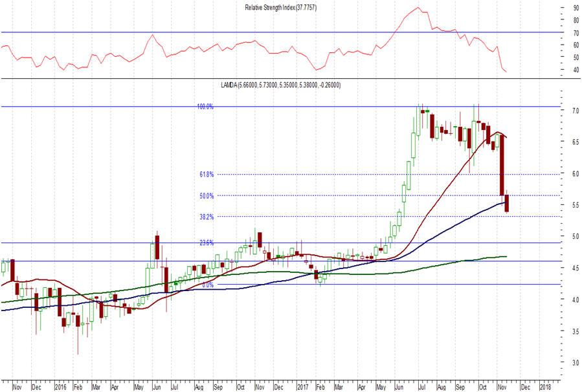Click the 0.0% Fibonacci base label
Image resolution: width=582 pixels, height=392 pixels.
207,284
